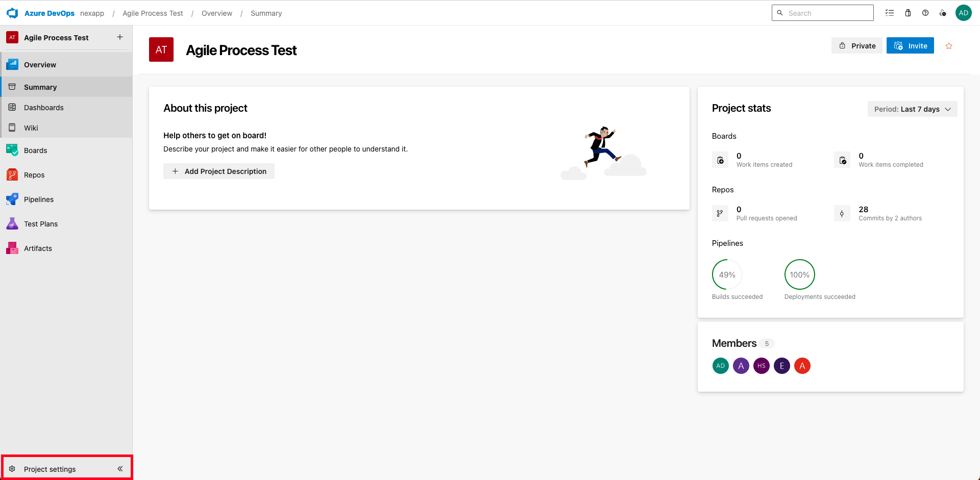Click the "Help others to get on board!" text
This screenshot has height=480, width=980.
click(x=215, y=135)
